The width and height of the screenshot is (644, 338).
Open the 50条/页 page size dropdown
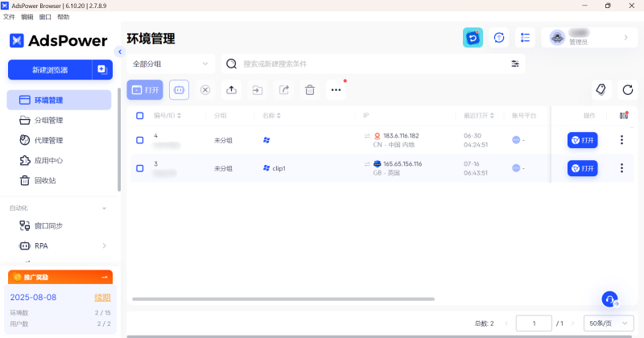609,324
